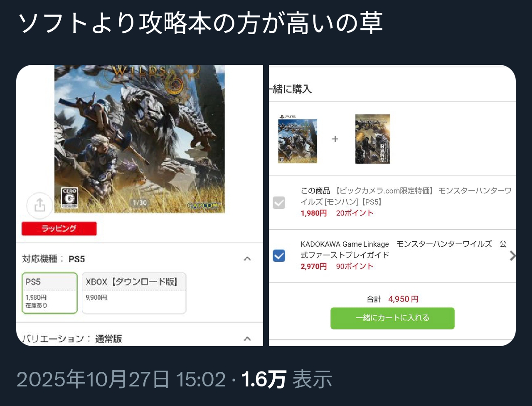532x406 pixels.
Task: Tap the share icon beside product image
Action: pos(39,205)
